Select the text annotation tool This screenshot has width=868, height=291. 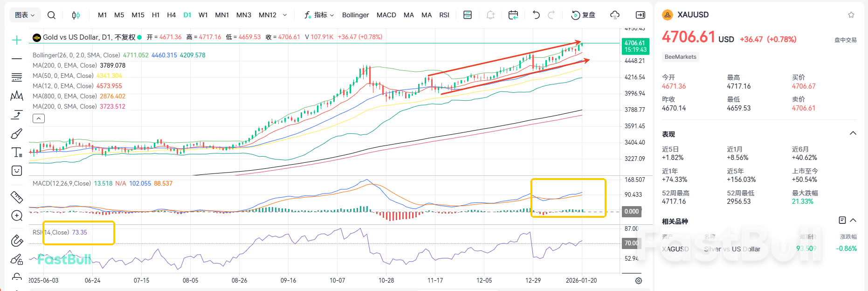[x=17, y=152]
